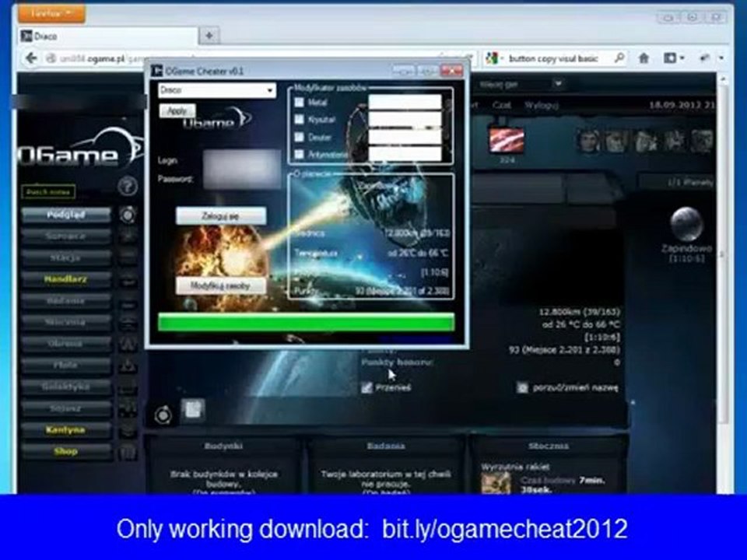747x560 pixels.
Task: Click the help question mark icon
Action: click(127, 186)
